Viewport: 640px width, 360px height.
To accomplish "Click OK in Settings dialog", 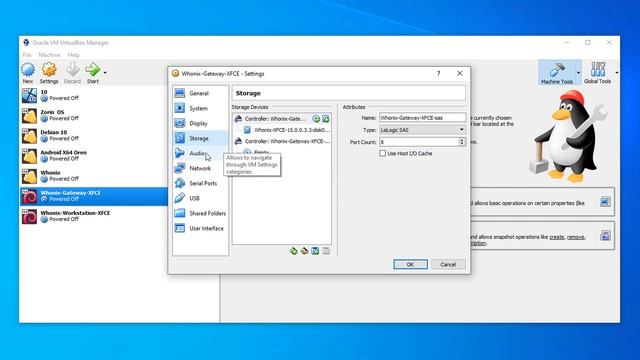I will (x=410, y=264).
